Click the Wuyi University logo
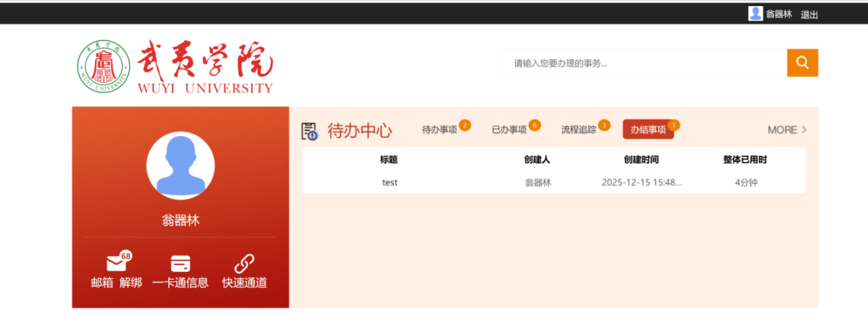 (175, 67)
